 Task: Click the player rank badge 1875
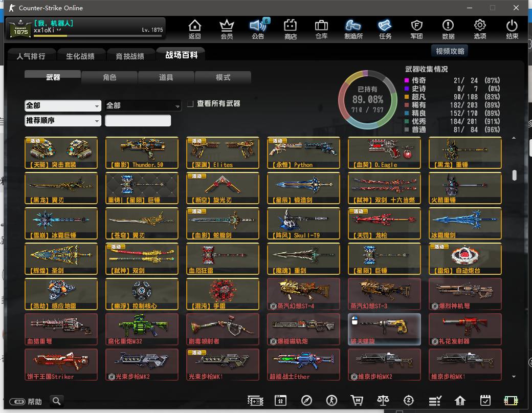20,29
